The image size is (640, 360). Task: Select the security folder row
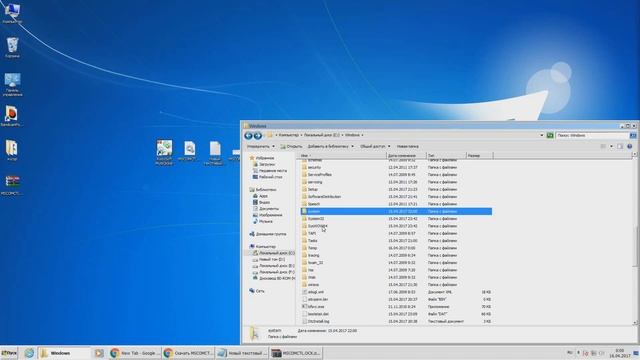pos(396,167)
